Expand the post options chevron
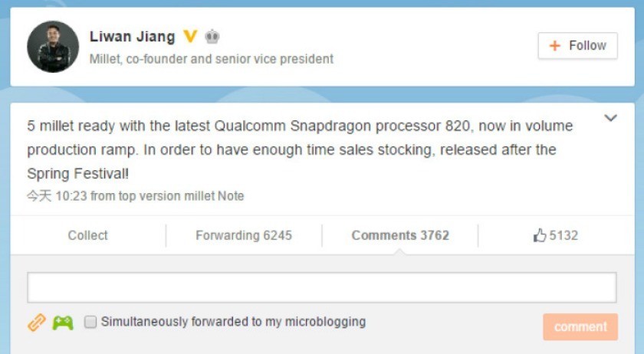Image resolution: width=644 pixels, height=354 pixels. (611, 118)
